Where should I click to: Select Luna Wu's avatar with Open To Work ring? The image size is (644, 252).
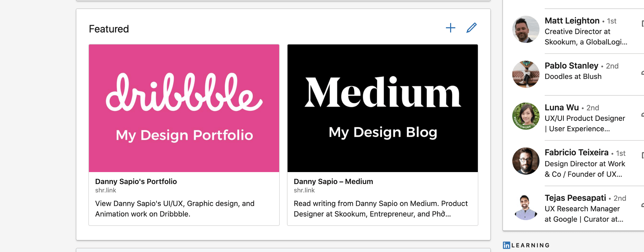[x=526, y=116]
